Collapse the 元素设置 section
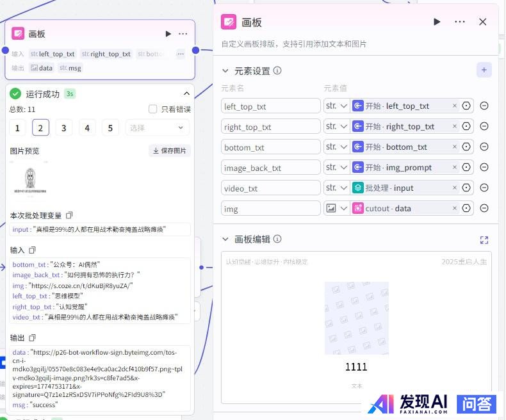 [x=225, y=70]
